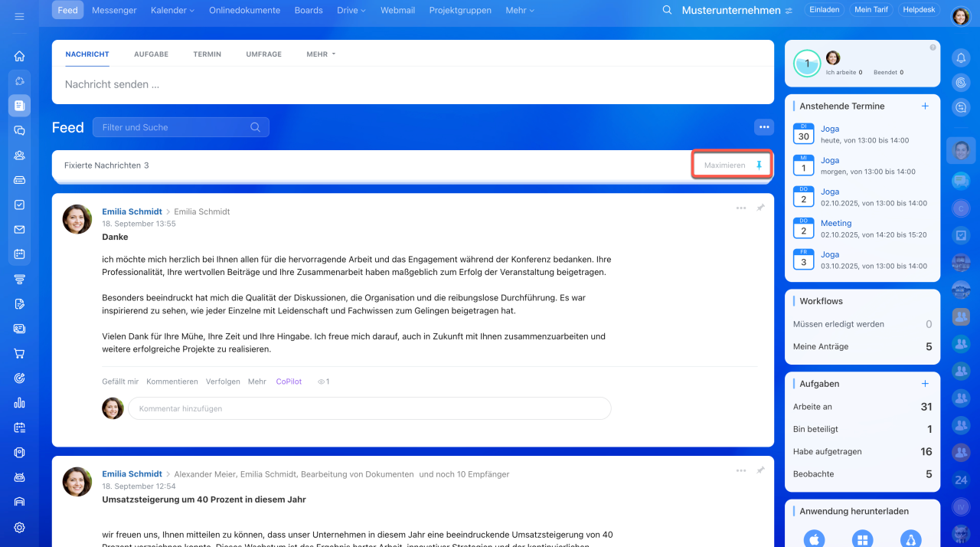
Task: Click CoPilot link under Danke post
Action: (x=289, y=382)
